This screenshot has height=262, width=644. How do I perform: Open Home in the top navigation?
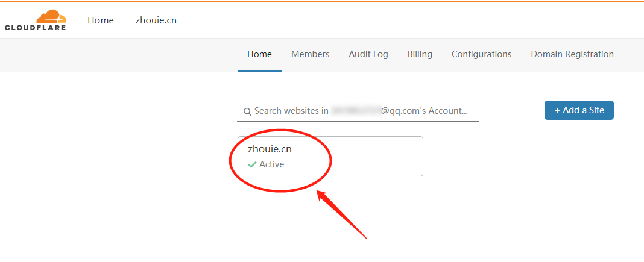coord(101,20)
